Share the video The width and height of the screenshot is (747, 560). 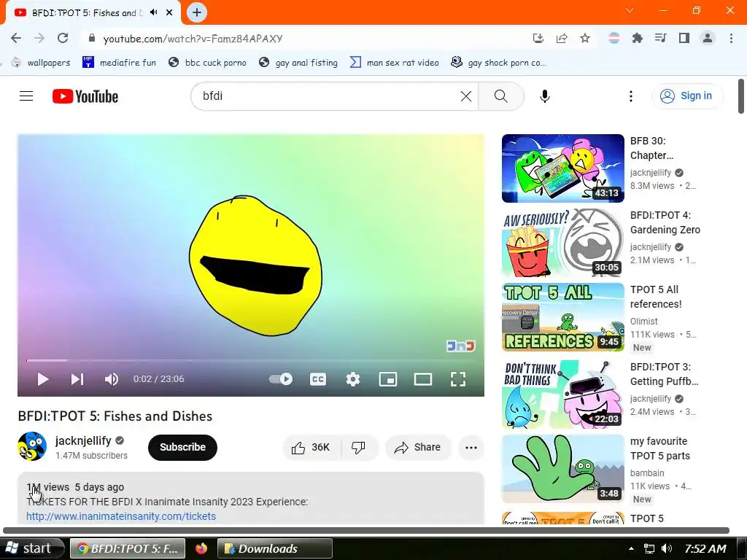[418, 447]
